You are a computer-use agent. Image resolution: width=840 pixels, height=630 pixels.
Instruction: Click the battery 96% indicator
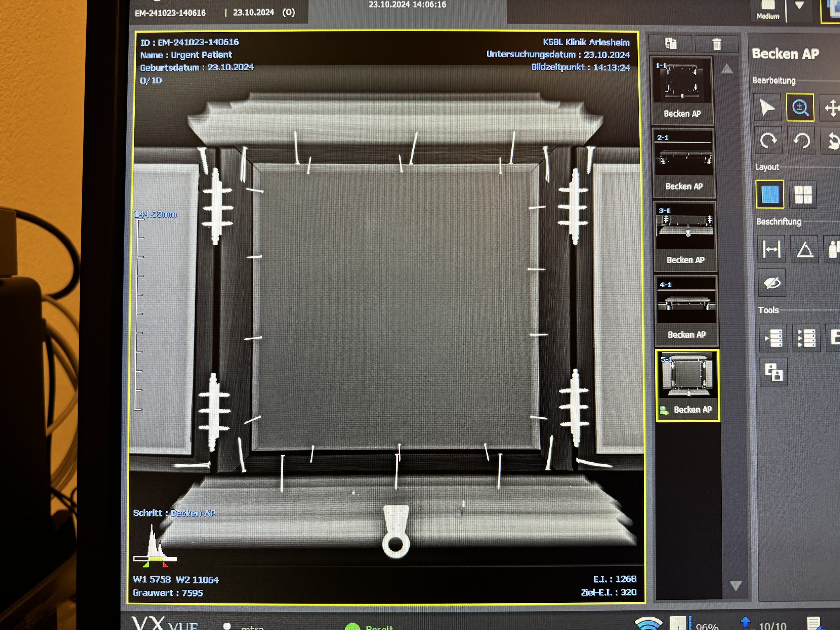[694, 623]
